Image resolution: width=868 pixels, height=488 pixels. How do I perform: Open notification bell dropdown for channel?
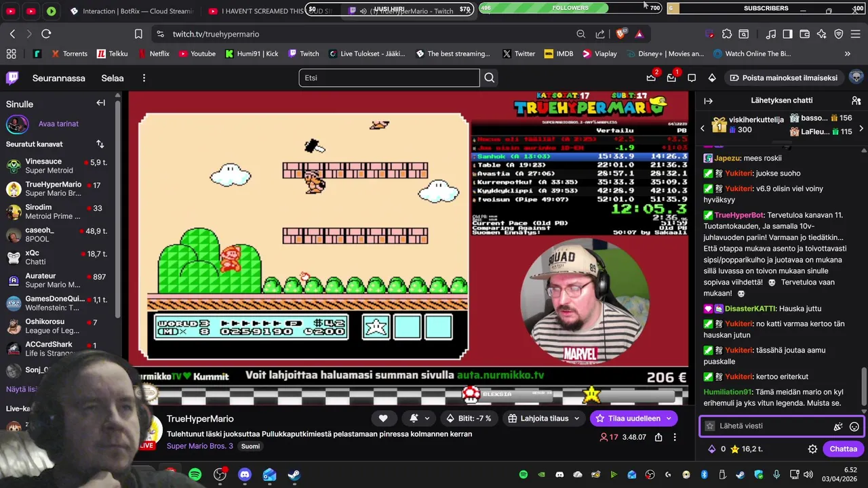(418, 418)
